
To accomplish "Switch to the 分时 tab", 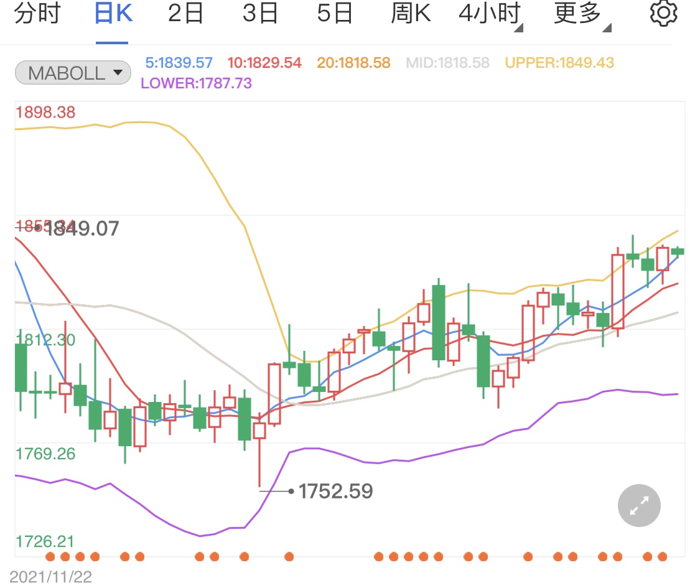I will (37, 14).
